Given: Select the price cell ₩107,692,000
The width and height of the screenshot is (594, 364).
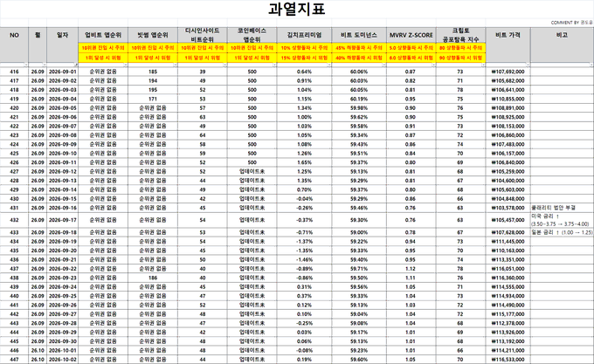Looking at the screenshot, I should coord(508,72).
